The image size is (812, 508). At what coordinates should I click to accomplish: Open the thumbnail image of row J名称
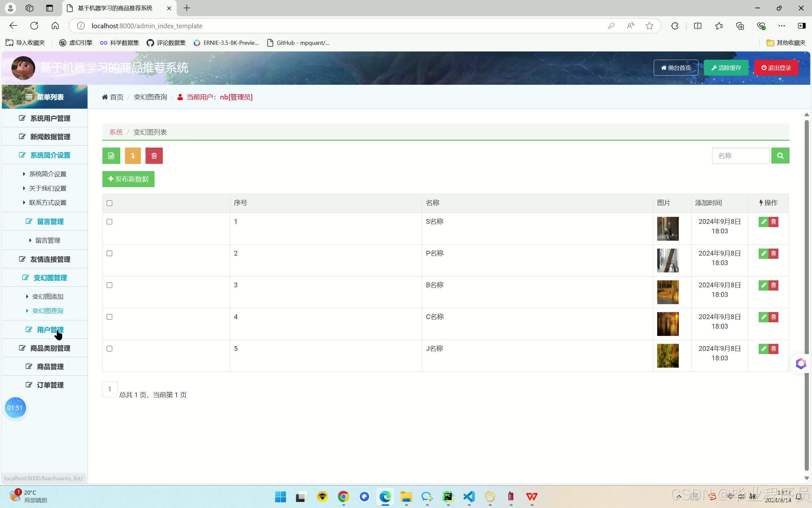click(667, 356)
